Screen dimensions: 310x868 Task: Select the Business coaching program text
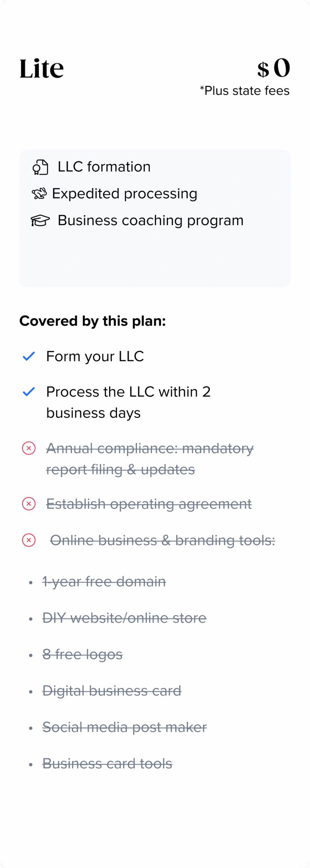click(150, 220)
